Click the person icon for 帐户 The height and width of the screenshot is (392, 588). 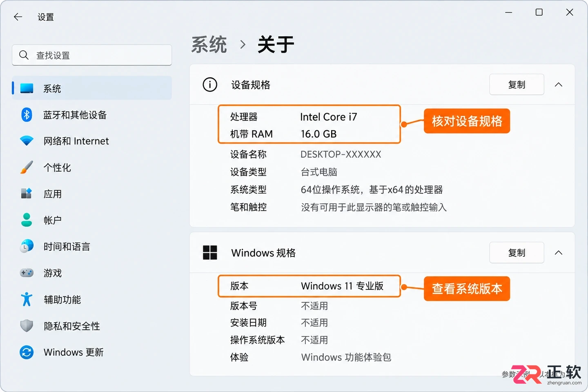pyautogui.click(x=27, y=220)
